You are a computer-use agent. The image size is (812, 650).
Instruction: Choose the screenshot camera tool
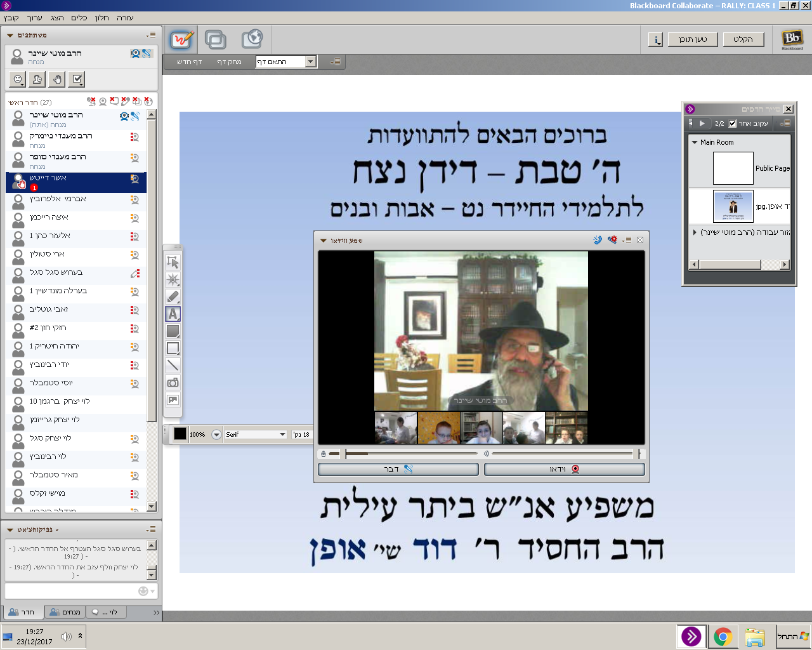173,382
